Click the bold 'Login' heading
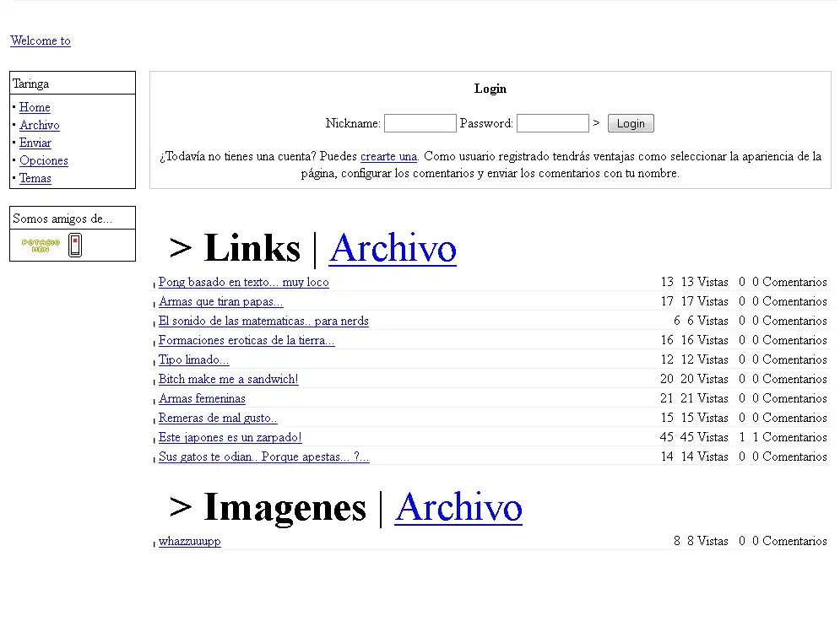 490,89
